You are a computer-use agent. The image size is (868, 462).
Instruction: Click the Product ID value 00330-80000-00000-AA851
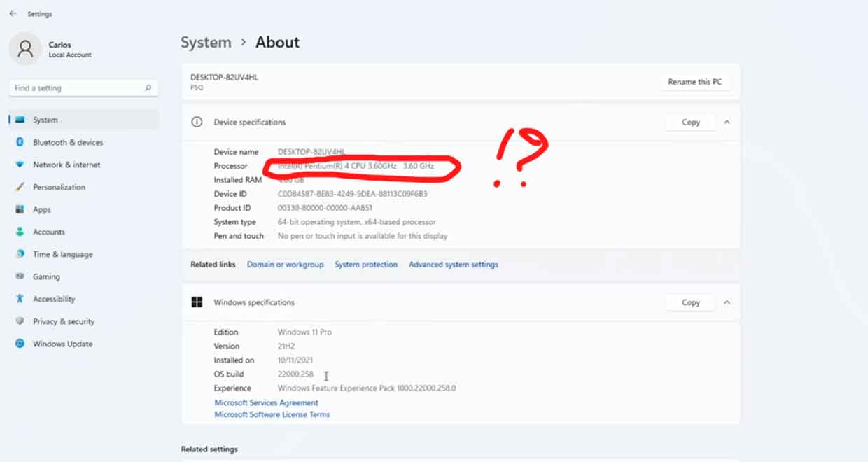[325, 208]
